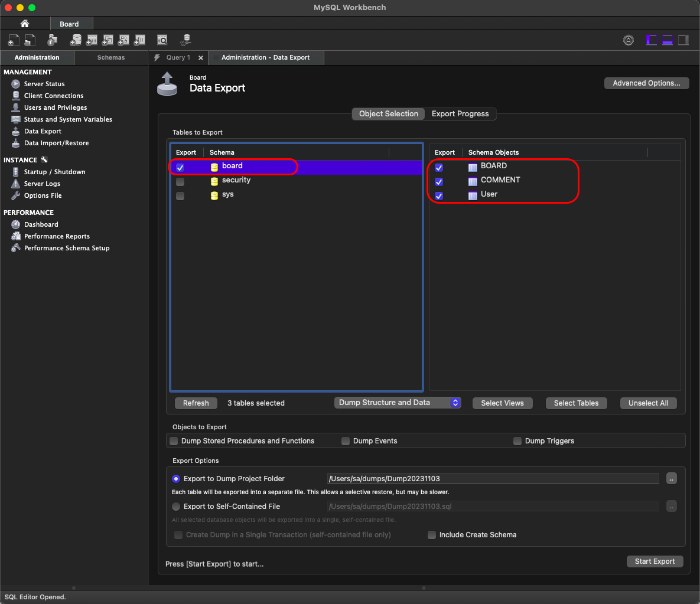Click the create new schema icon
Screen dimensions: 700x604
pos(76,40)
